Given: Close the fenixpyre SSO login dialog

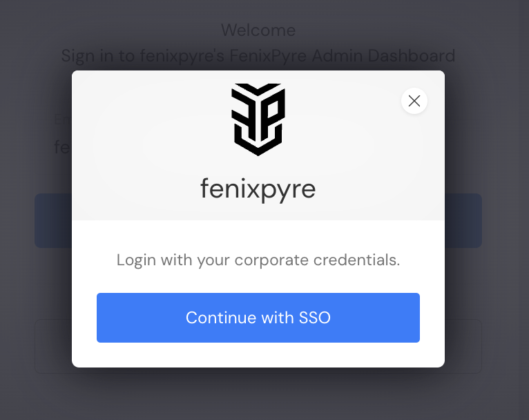Looking at the screenshot, I should [414, 102].
